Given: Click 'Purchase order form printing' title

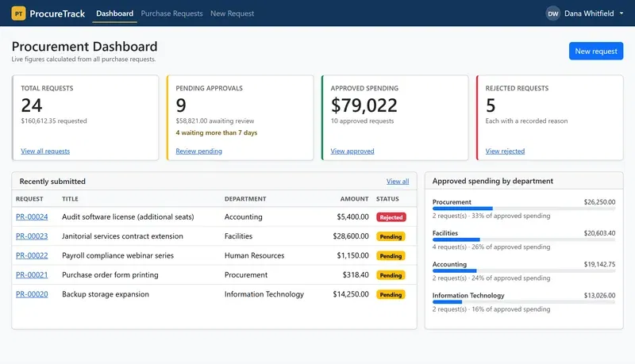Looking at the screenshot, I should tap(110, 275).
